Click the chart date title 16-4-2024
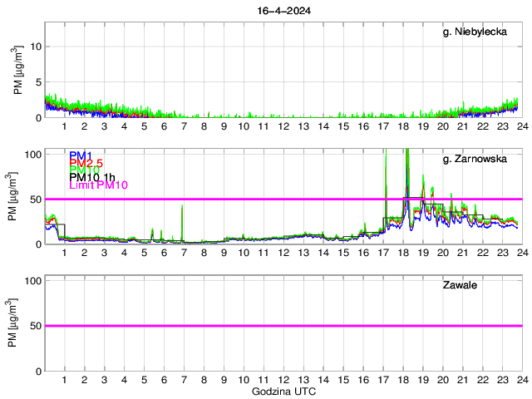 click(283, 12)
